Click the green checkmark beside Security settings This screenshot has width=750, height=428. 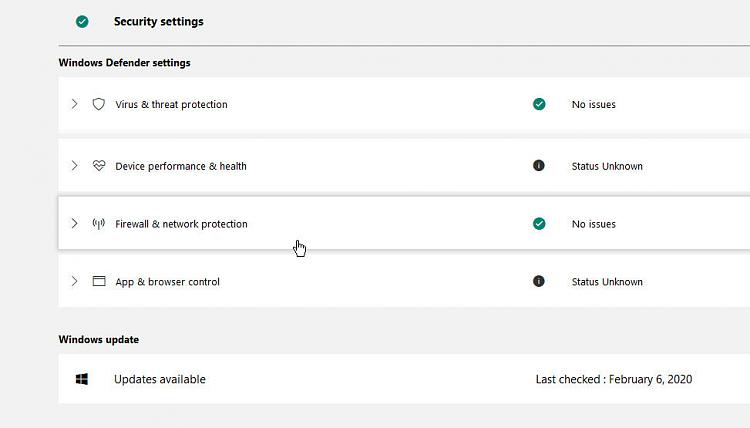click(x=82, y=22)
